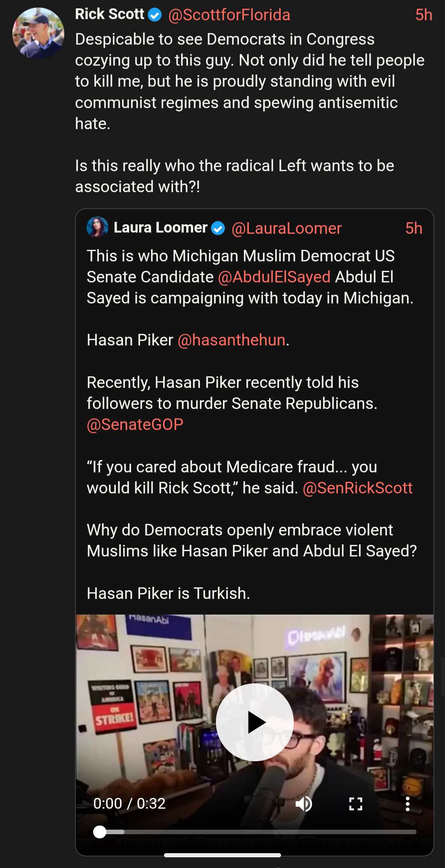445x868 pixels.
Task: Tap the video time display 0:00 / 0:32
Action: 129,804
